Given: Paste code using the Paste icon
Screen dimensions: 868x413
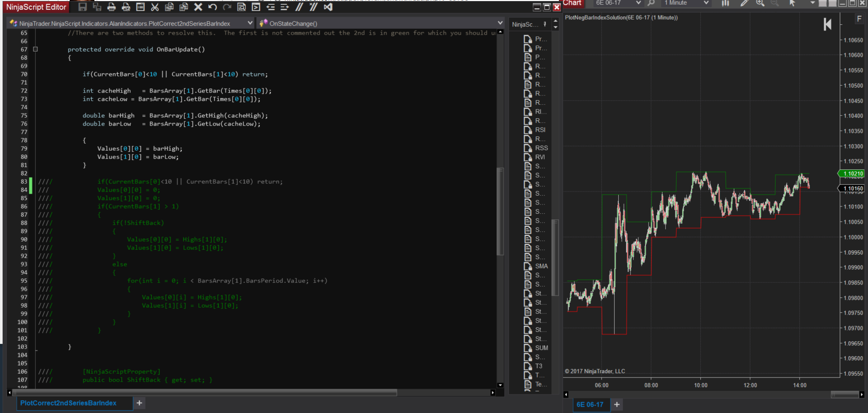Looking at the screenshot, I should tap(184, 7).
